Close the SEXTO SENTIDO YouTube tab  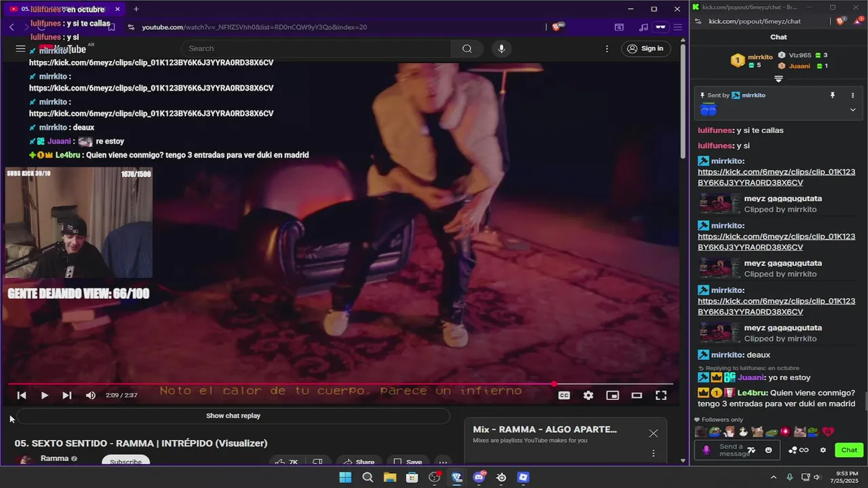point(117,9)
